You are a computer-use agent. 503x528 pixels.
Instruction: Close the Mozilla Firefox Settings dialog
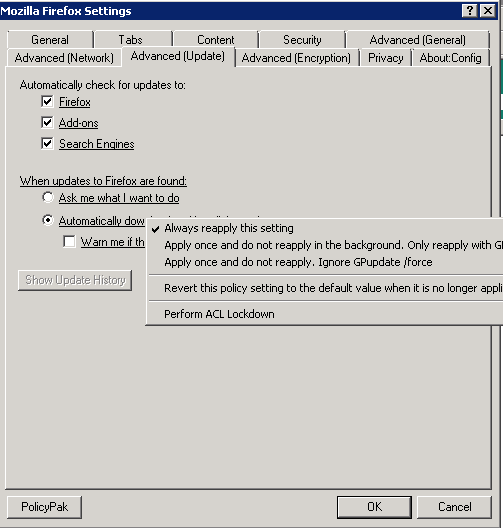coord(488,11)
